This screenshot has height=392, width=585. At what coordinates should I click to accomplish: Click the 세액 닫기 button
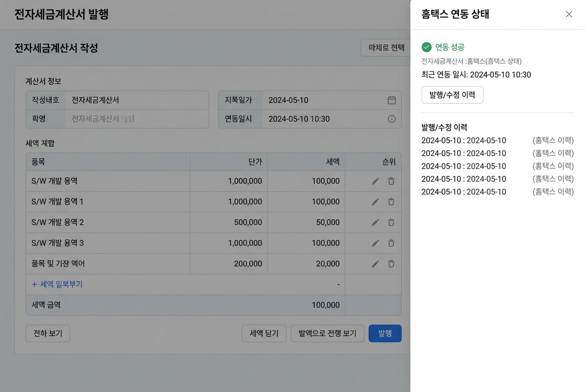[x=264, y=333]
